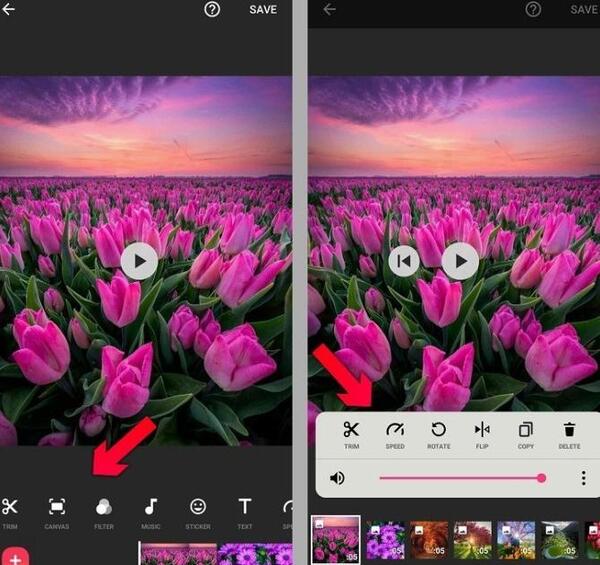The width and height of the screenshot is (600, 565).
Task: Choose Rotate in the popup panel
Action: coord(439,435)
